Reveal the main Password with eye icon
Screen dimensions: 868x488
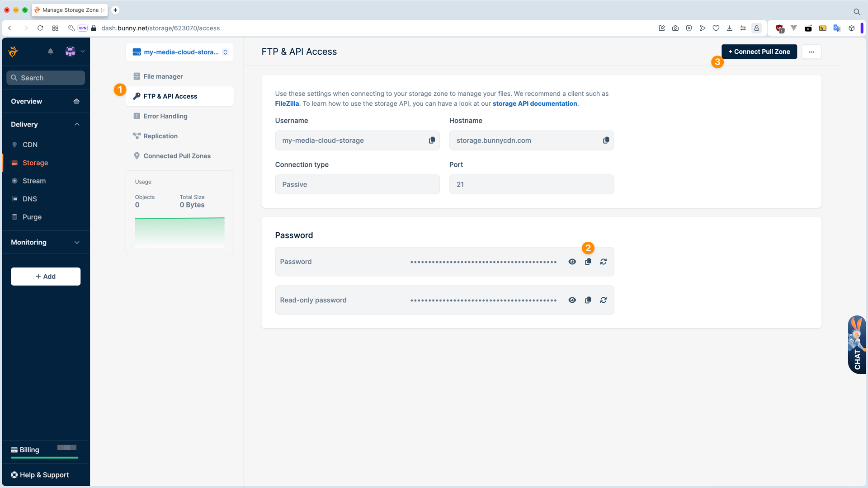click(x=572, y=262)
